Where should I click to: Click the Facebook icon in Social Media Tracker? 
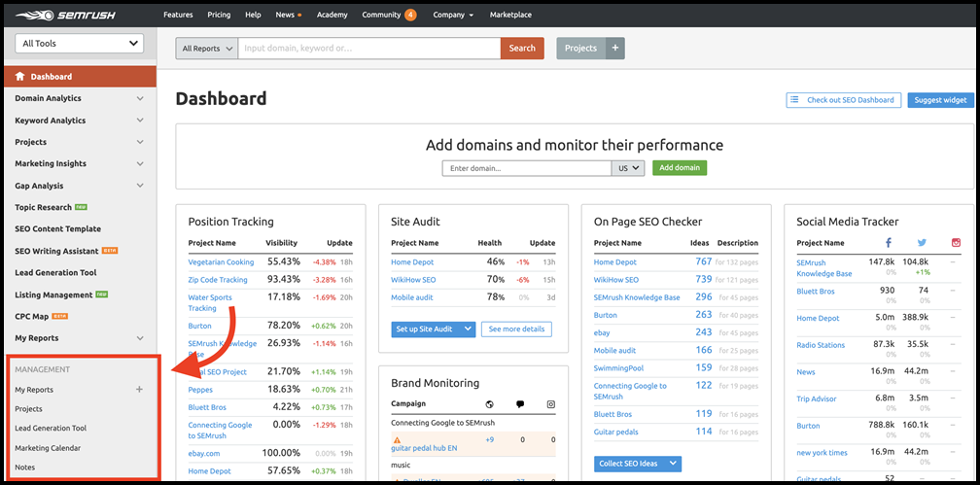point(889,243)
